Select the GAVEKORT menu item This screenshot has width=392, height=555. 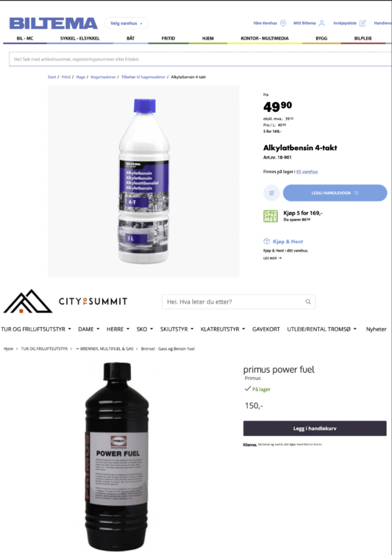point(266,329)
